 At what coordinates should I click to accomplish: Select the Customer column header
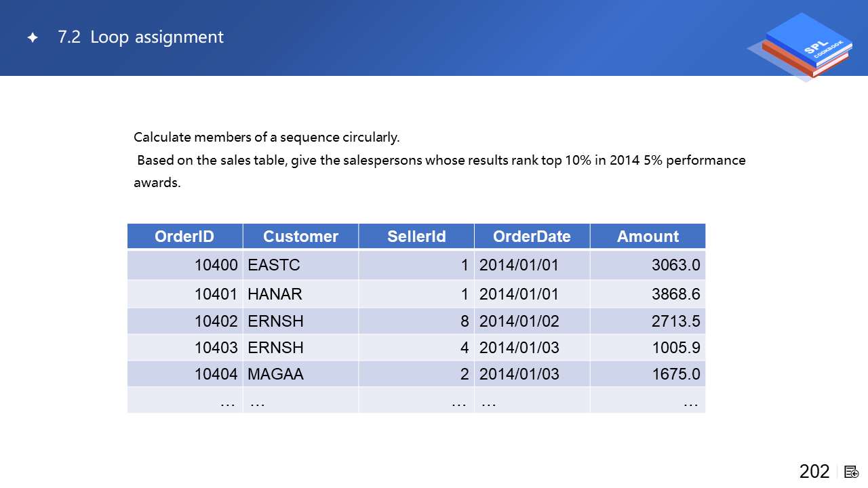[x=300, y=236]
